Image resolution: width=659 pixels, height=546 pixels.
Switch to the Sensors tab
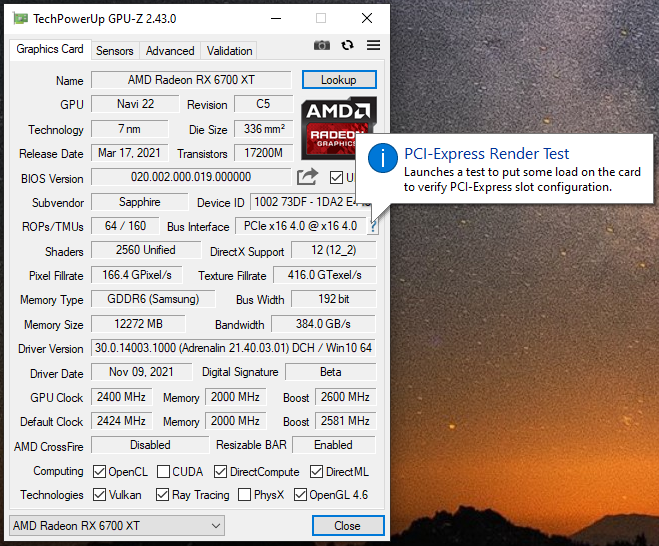115,51
